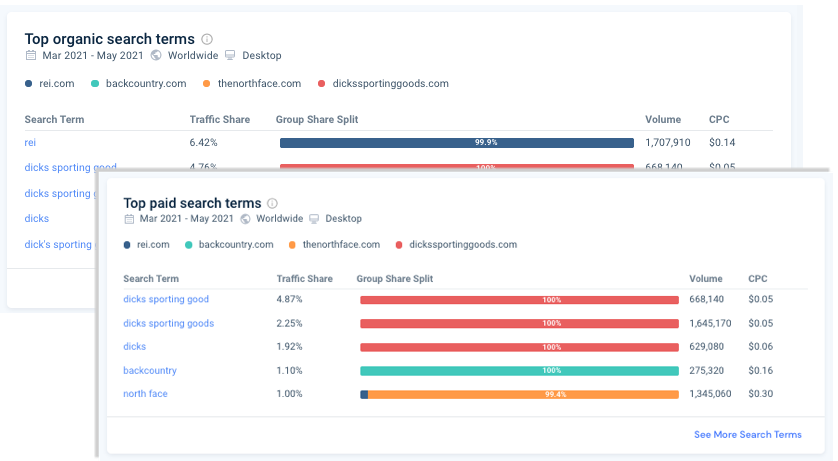Click info icon beside Top organic search terms

(x=207, y=39)
